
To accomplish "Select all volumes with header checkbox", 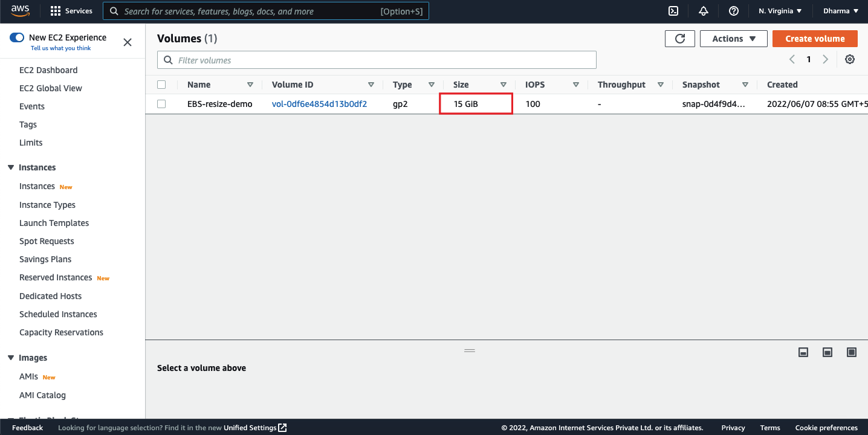I will click(x=161, y=85).
